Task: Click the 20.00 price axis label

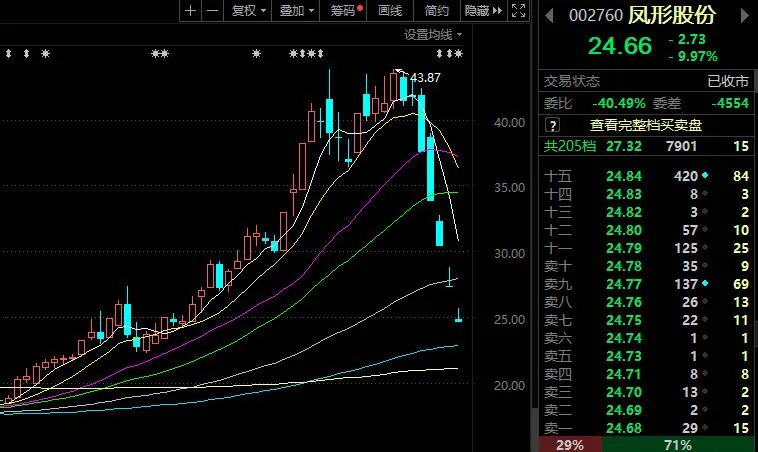Action: [x=510, y=385]
